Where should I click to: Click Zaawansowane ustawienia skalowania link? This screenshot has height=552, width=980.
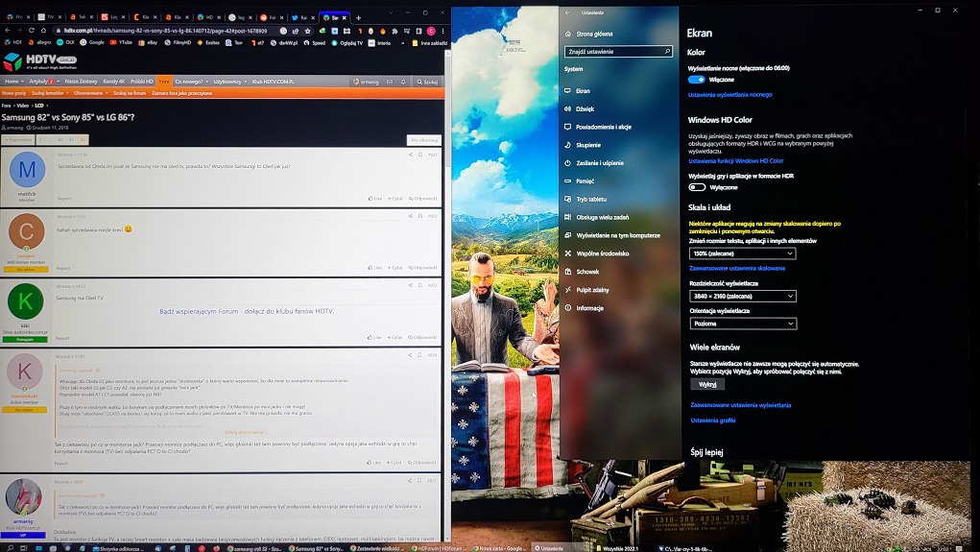tap(737, 268)
